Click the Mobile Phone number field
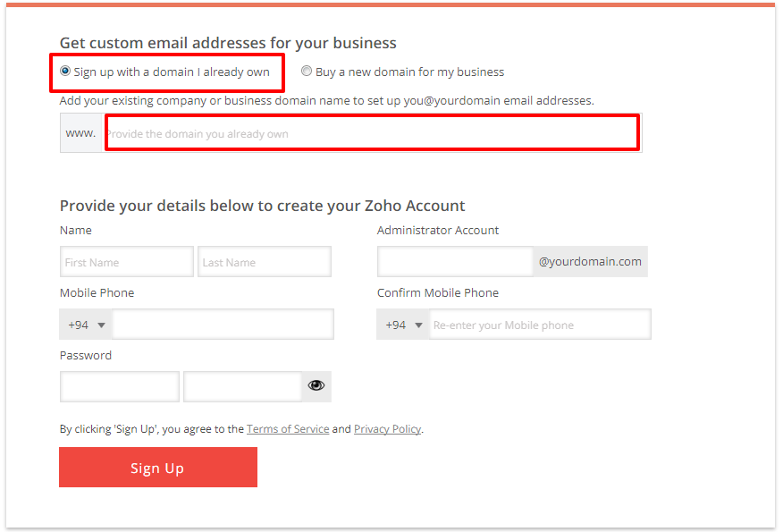This screenshot has width=783, height=532. [x=223, y=325]
